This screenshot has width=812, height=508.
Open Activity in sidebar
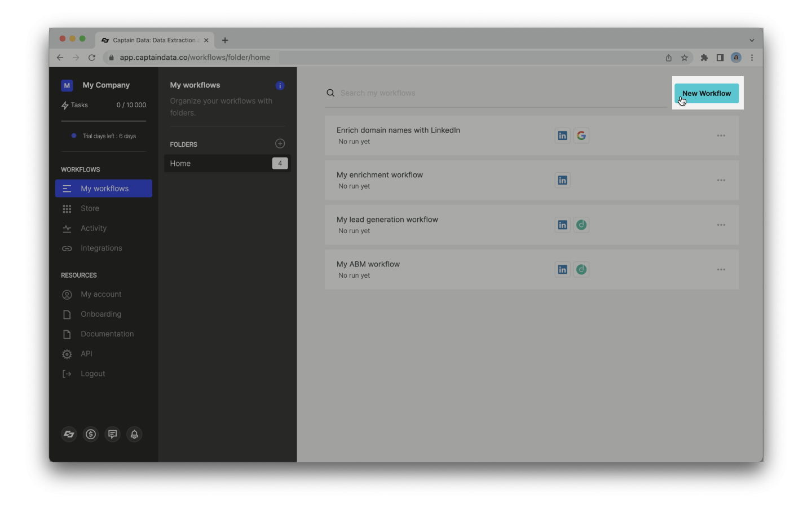(x=104, y=228)
